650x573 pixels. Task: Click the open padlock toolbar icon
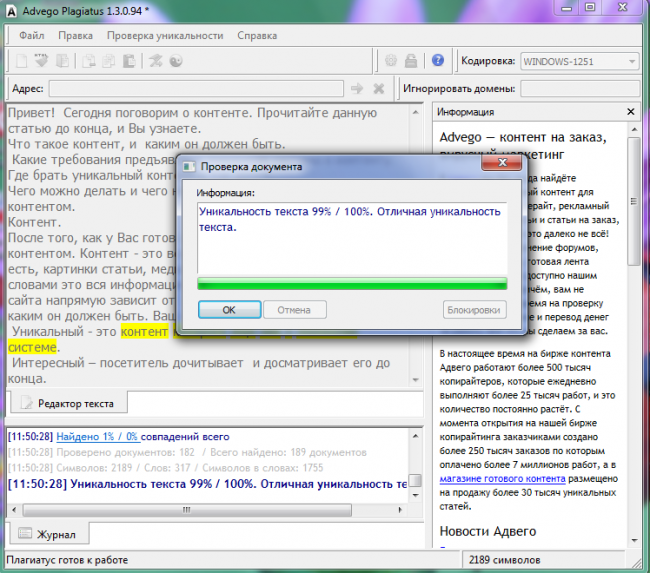pyautogui.click(x=411, y=61)
